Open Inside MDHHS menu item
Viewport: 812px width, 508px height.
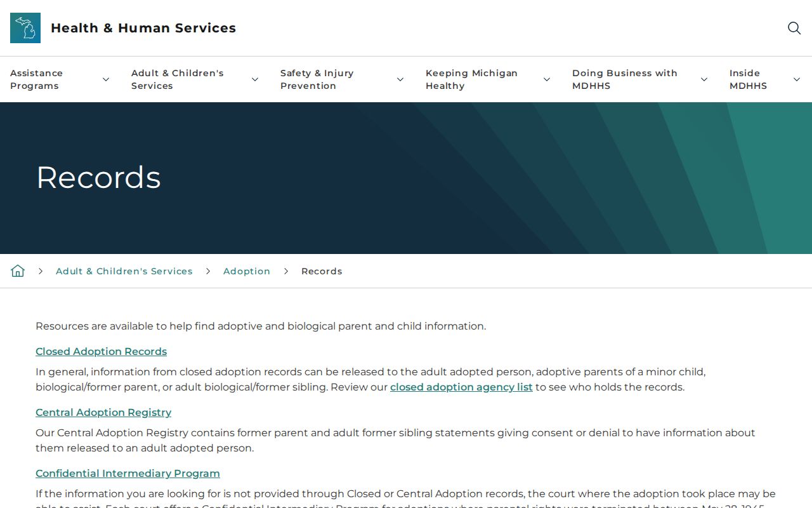[x=748, y=79]
